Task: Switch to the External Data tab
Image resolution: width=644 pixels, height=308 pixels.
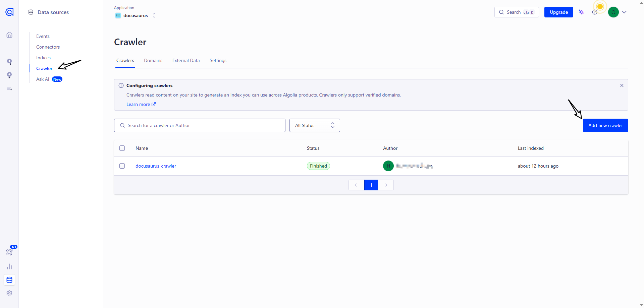Action: [x=186, y=61]
